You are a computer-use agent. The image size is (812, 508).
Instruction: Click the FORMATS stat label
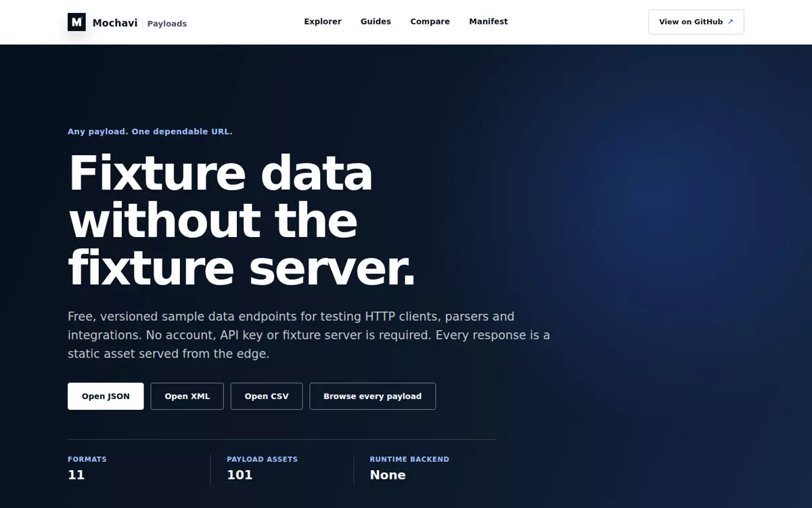pos(87,459)
